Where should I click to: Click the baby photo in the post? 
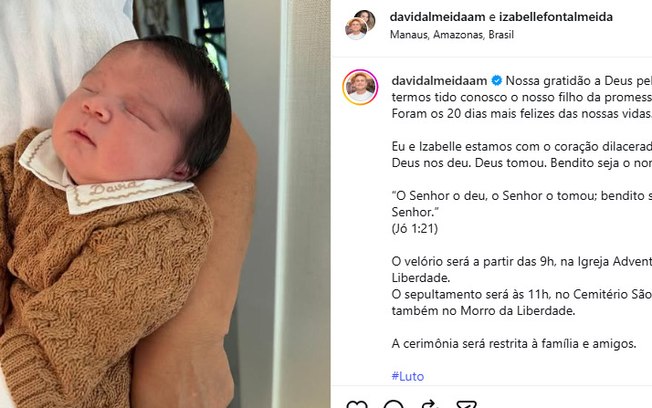pos(165,204)
